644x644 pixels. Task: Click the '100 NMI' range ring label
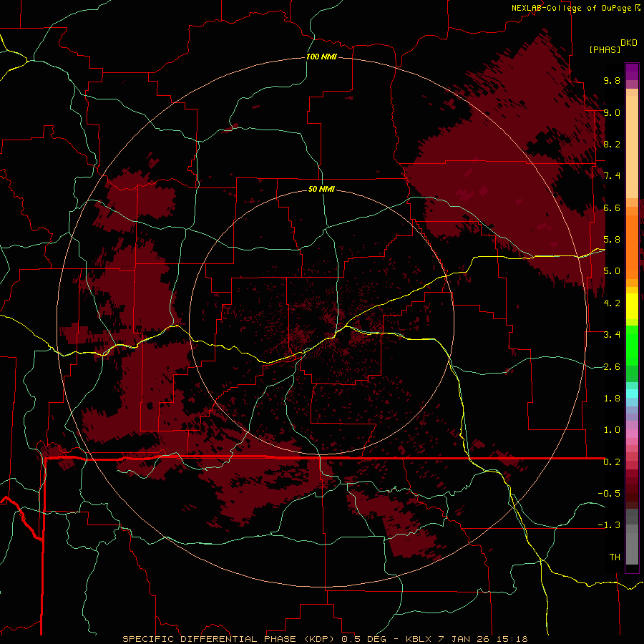321,57
